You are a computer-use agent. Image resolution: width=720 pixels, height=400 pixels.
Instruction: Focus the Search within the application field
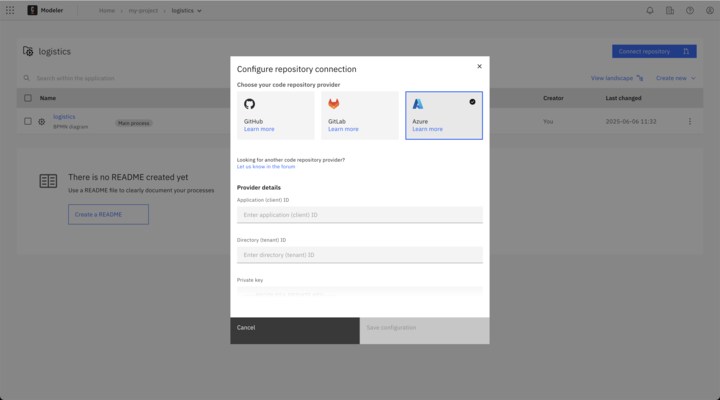(75, 78)
